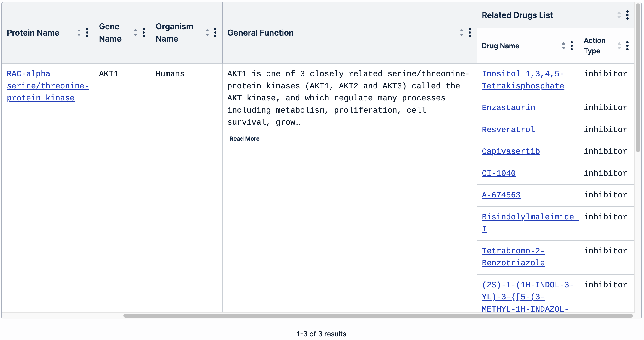This screenshot has height=340, width=644.
Task: Sort by Organism Name arrows
Action: click(x=207, y=33)
